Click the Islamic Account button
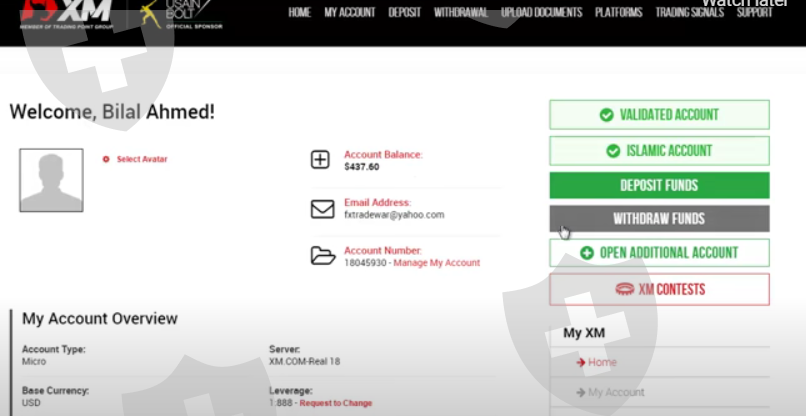806x416 pixels. tap(660, 151)
